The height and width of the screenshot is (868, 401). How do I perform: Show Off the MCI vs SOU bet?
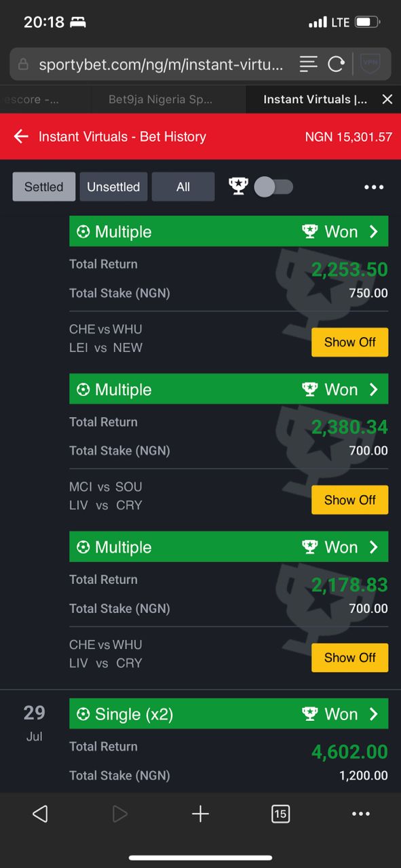point(349,500)
